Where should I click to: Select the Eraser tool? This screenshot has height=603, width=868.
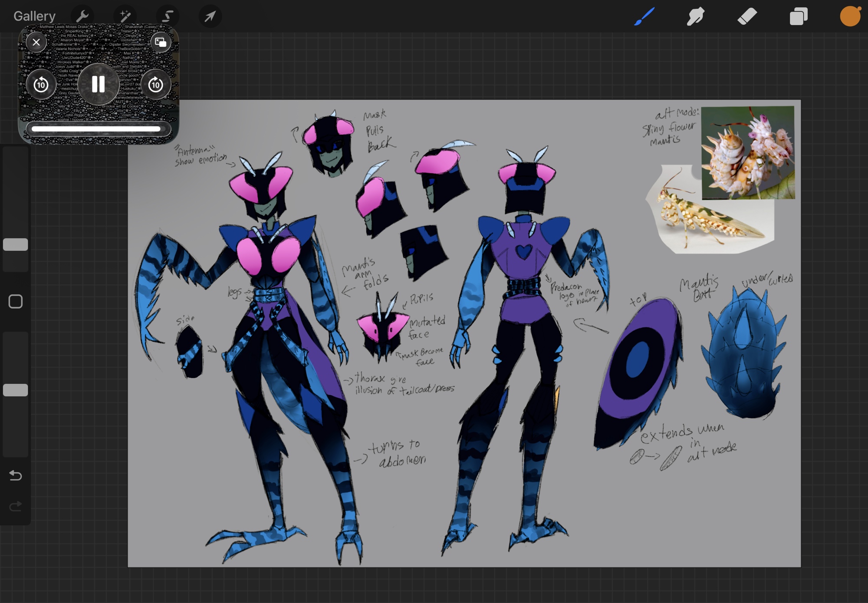(x=747, y=16)
